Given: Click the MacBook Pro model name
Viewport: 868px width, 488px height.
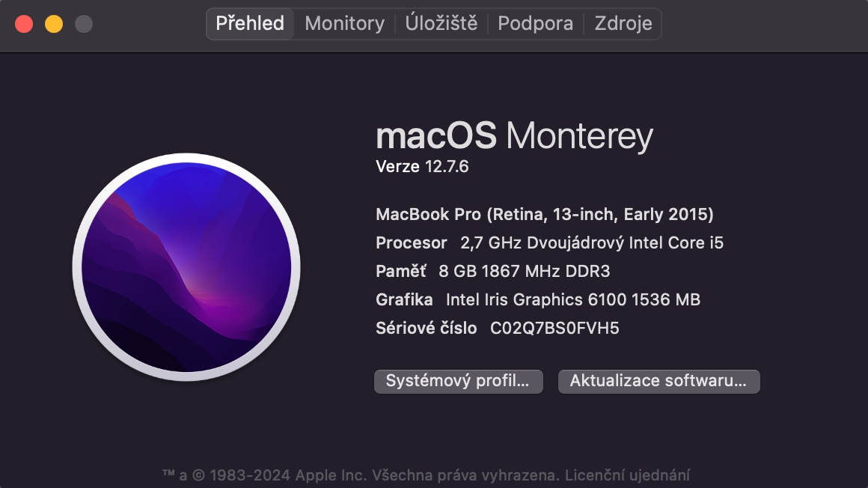Looking at the screenshot, I should click(545, 214).
